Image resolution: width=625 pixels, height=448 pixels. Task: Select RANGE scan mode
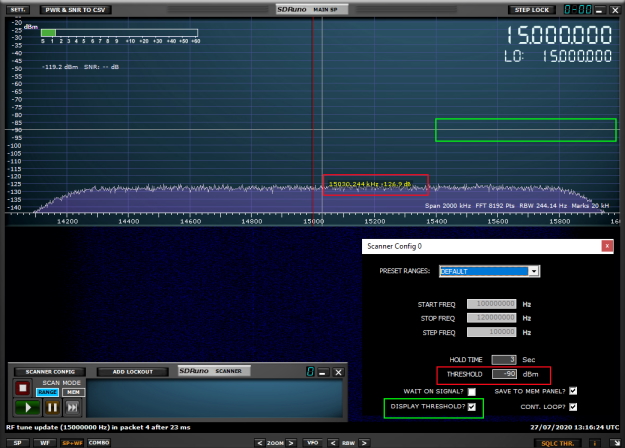tap(47, 392)
